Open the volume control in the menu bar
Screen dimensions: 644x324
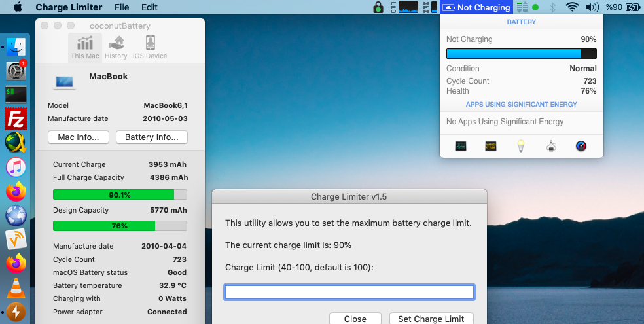pos(592,7)
